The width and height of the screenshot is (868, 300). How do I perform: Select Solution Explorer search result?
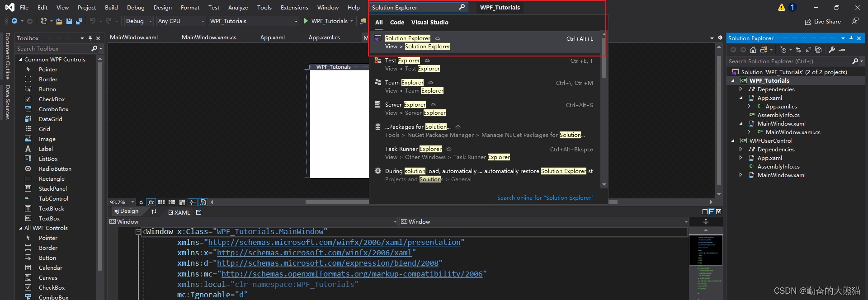tap(486, 42)
